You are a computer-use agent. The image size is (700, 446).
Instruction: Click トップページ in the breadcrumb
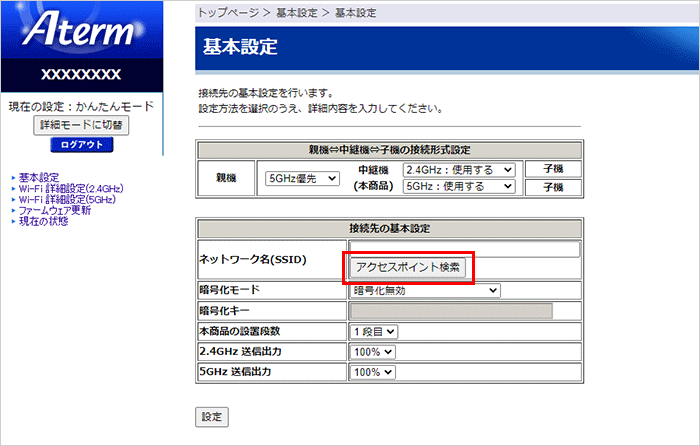point(226,12)
